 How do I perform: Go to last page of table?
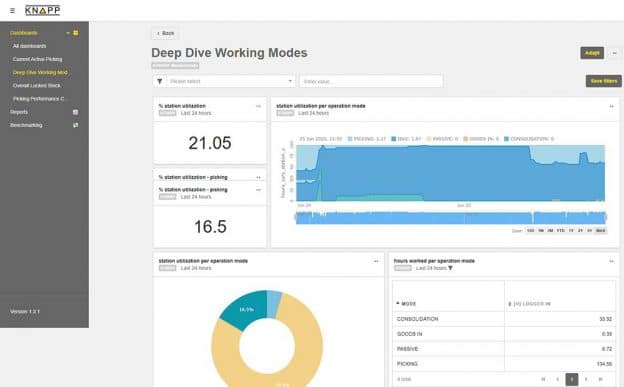[x=601, y=379]
